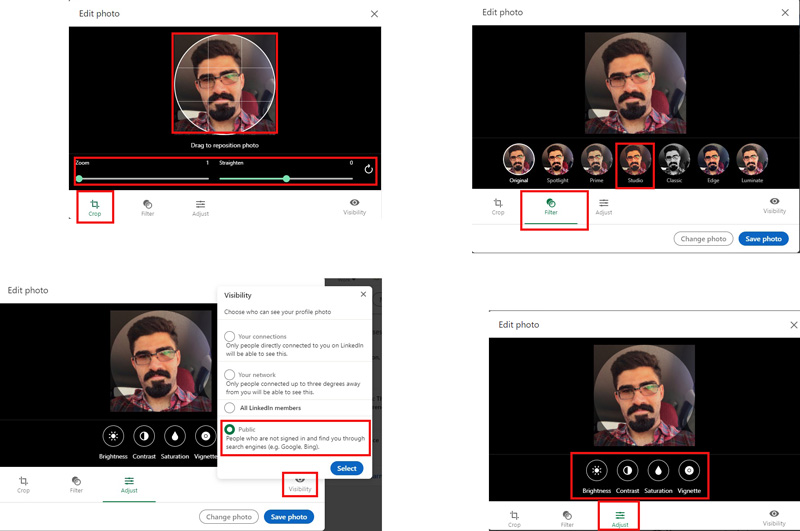800x531 pixels.
Task: Click Vignette icon in lower-right Adjust editor
Action: click(x=689, y=470)
